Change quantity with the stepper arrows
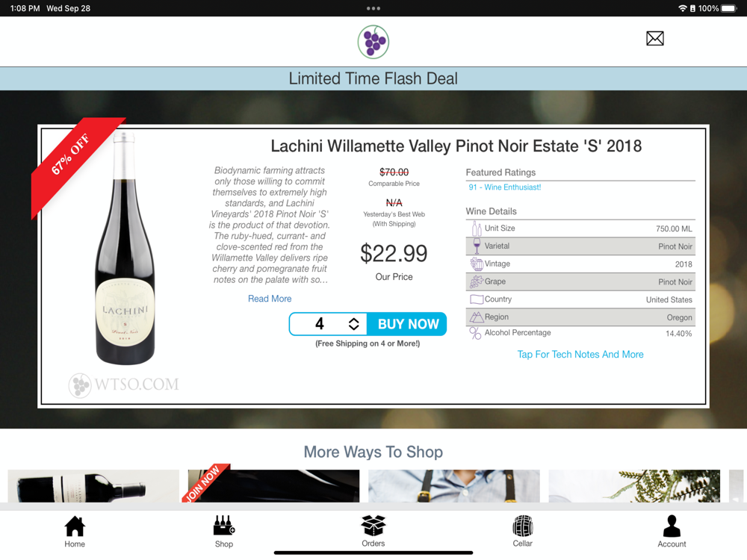The image size is (747, 560). (x=353, y=324)
